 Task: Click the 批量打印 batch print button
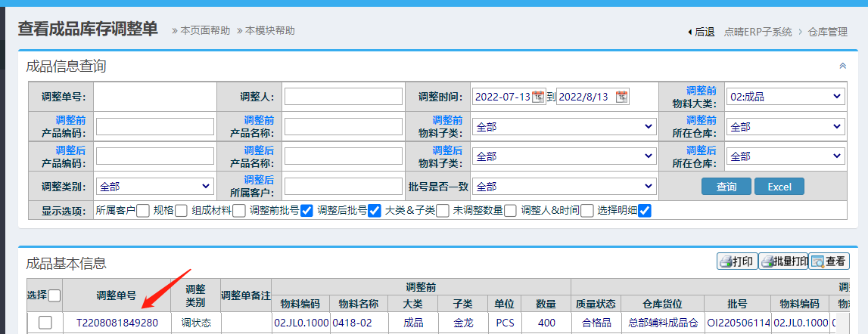783,262
